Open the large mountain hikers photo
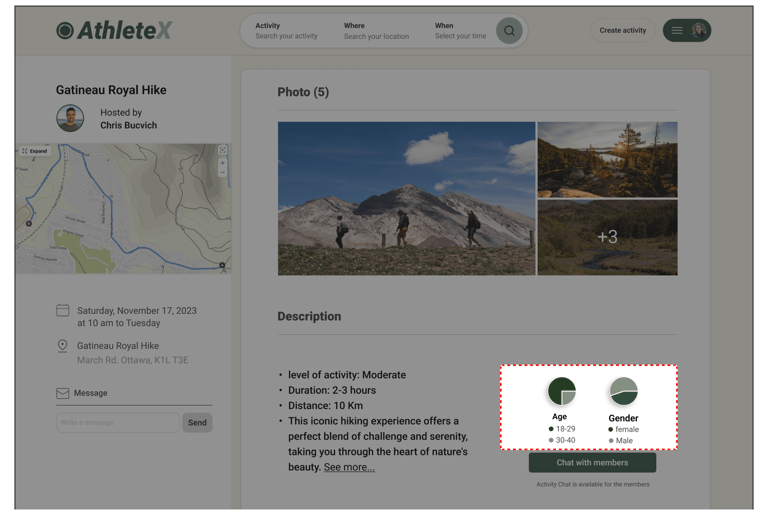This screenshot has width=768, height=515. pyautogui.click(x=406, y=198)
